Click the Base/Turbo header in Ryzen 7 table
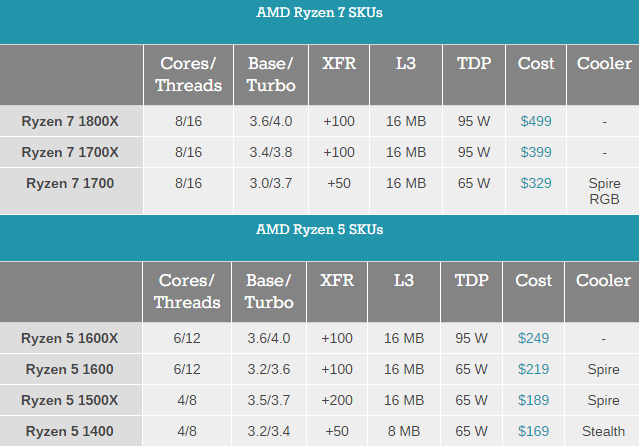This screenshot has width=639, height=446. [271, 75]
